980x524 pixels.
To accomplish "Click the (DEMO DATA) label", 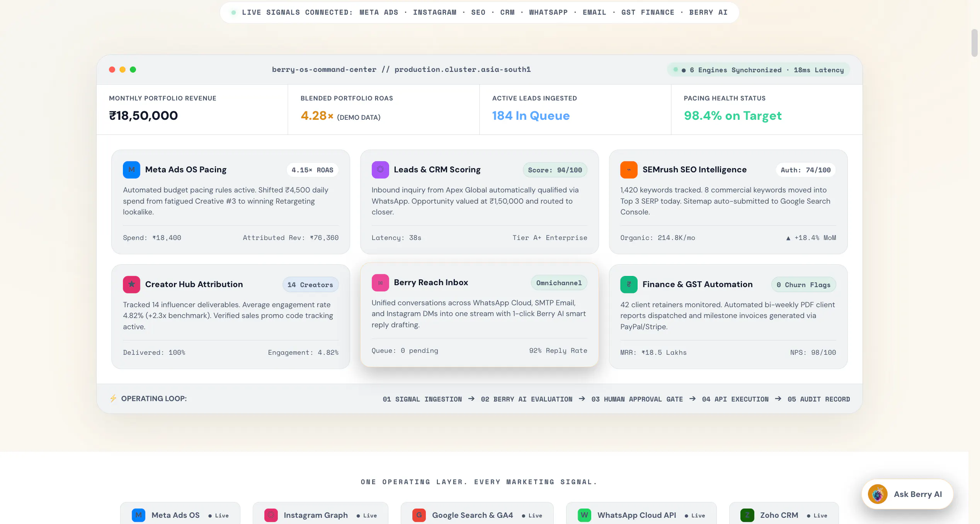I will pos(359,117).
